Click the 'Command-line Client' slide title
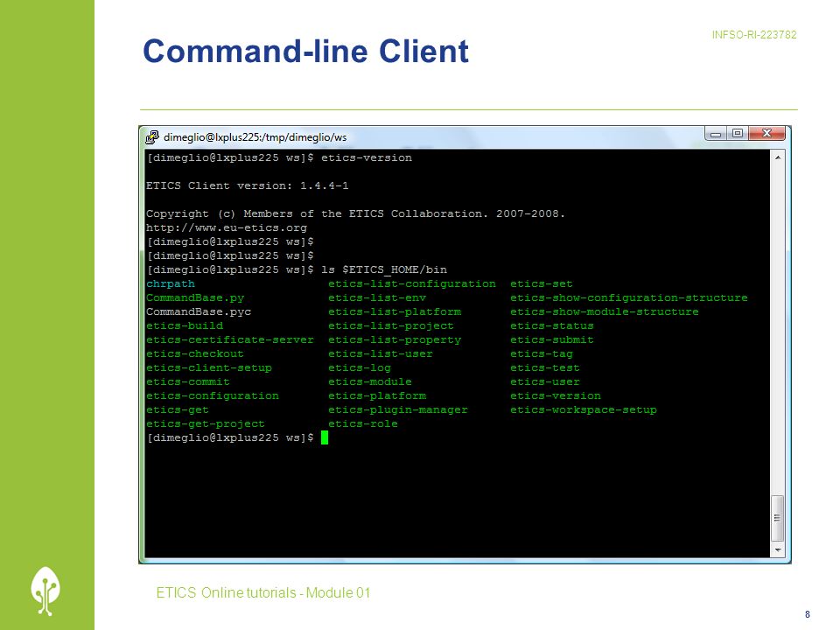Image resolution: width=840 pixels, height=630 pixels. pyautogui.click(x=306, y=52)
